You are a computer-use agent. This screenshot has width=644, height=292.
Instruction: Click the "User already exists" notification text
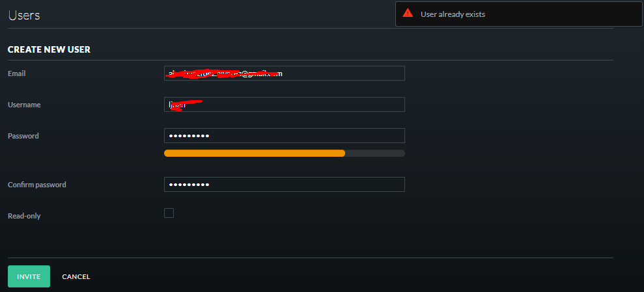pos(453,14)
